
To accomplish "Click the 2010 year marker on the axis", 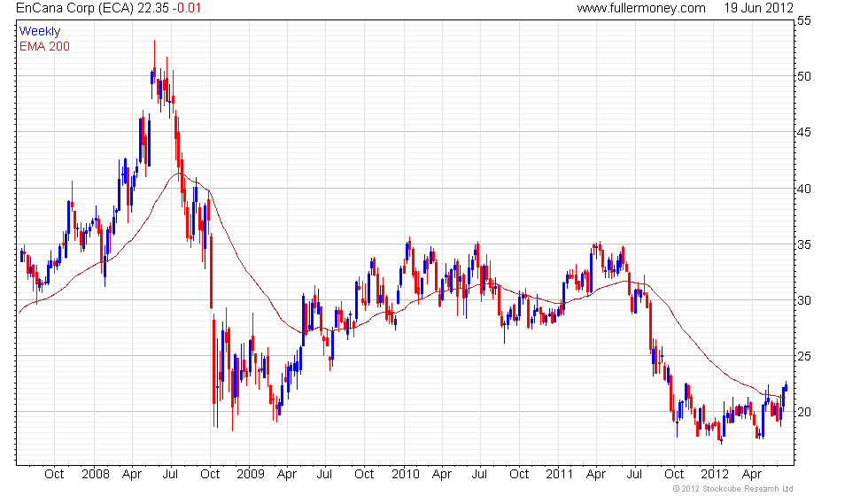I will point(406,475).
